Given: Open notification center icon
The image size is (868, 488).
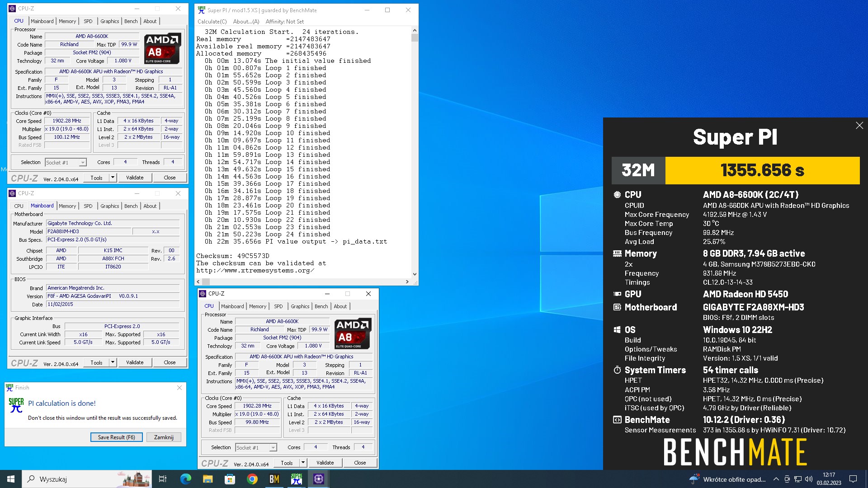Looking at the screenshot, I should 853,479.
